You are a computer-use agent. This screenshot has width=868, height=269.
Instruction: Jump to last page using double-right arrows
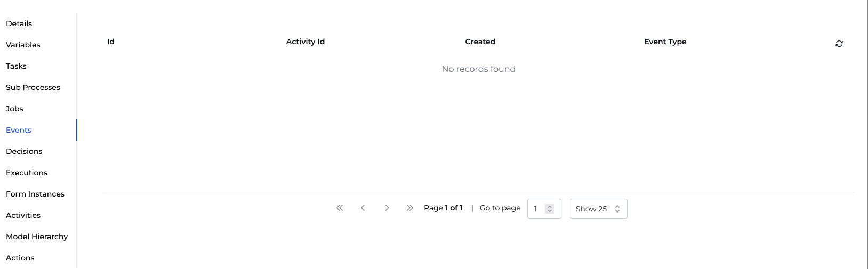pyautogui.click(x=409, y=208)
